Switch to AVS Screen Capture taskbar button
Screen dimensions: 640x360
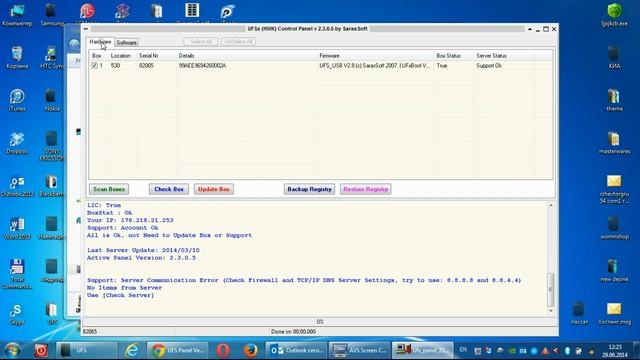(x=359, y=350)
